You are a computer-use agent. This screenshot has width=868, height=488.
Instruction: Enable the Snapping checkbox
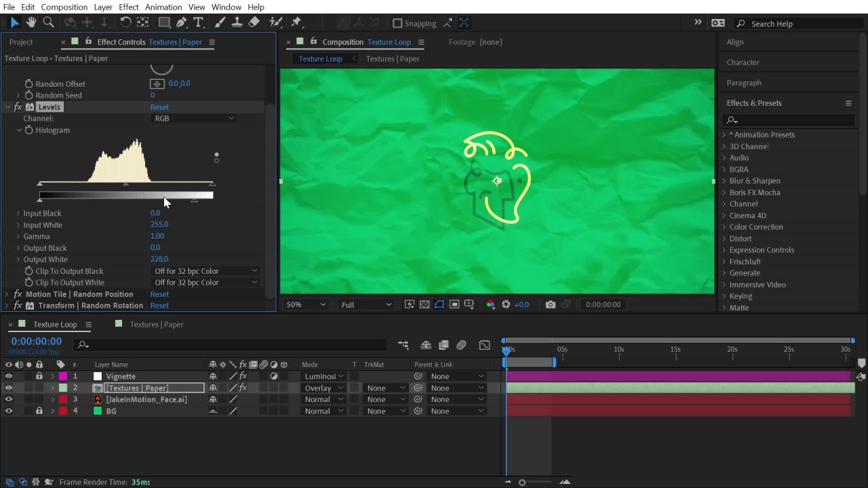[x=397, y=23]
